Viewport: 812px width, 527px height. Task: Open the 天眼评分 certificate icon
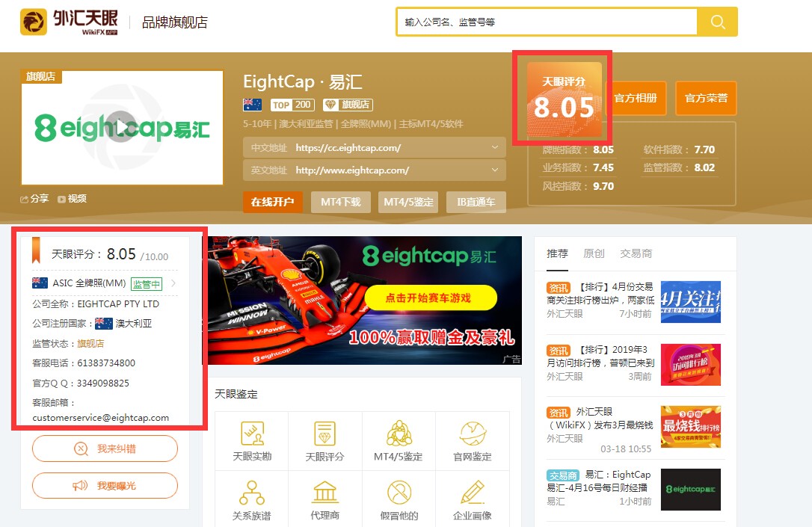point(325,434)
